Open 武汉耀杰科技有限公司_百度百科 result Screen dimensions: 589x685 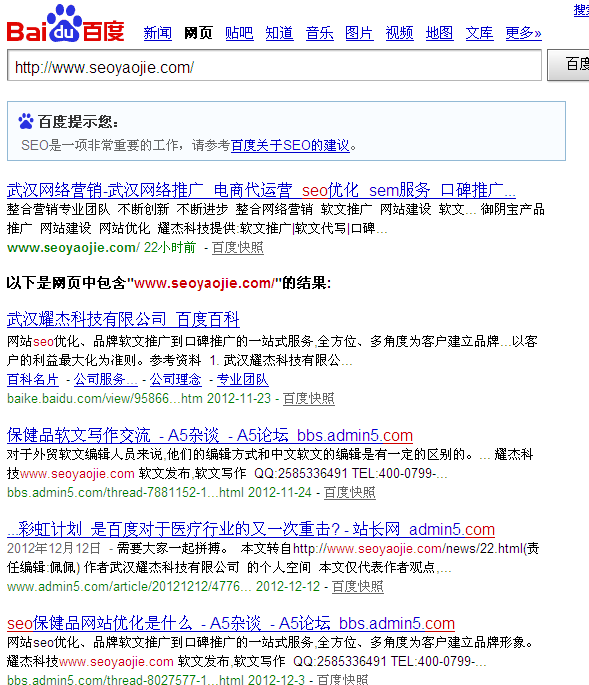tap(123, 319)
